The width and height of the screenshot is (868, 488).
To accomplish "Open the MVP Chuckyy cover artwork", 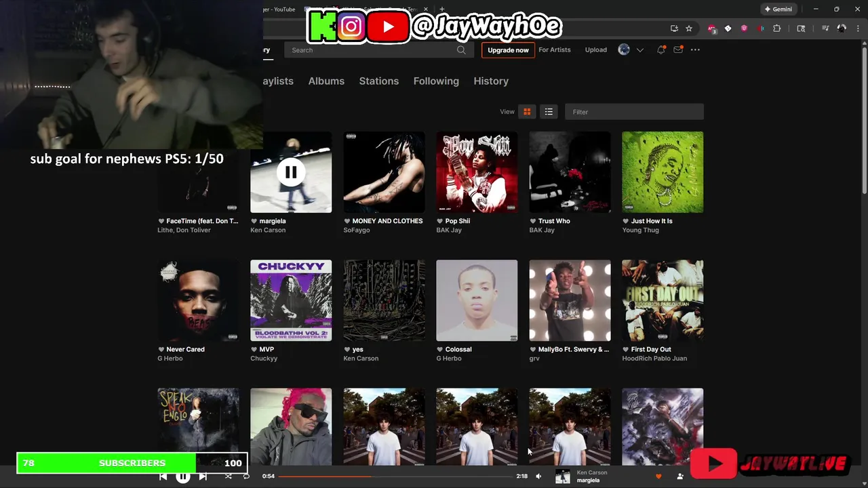I will pyautogui.click(x=291, y=300).
